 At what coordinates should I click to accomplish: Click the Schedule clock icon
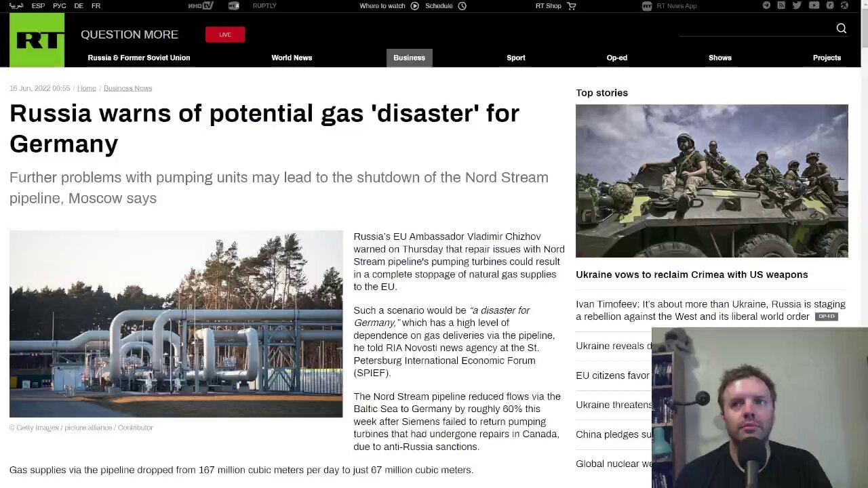click(x=462, y=5)
